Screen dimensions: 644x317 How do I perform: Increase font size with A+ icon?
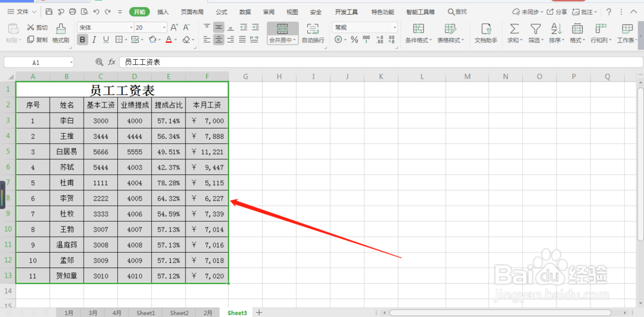[174, 28]
